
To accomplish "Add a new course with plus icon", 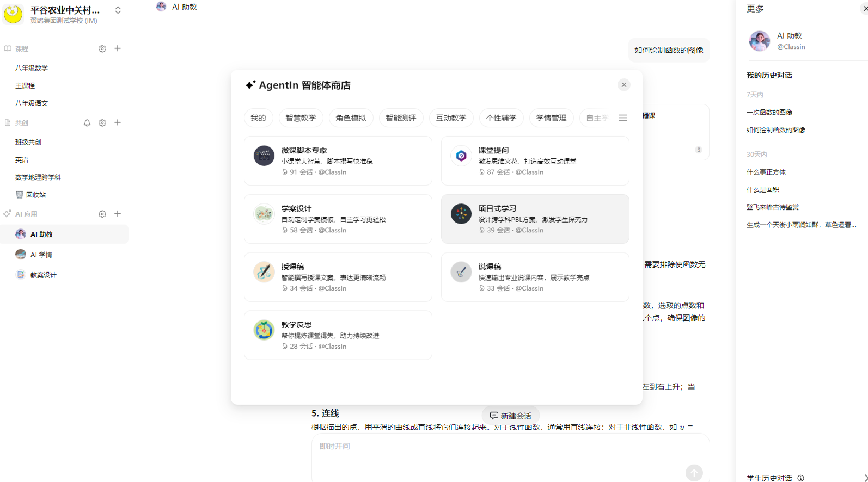I will click(x=118, y=48).
